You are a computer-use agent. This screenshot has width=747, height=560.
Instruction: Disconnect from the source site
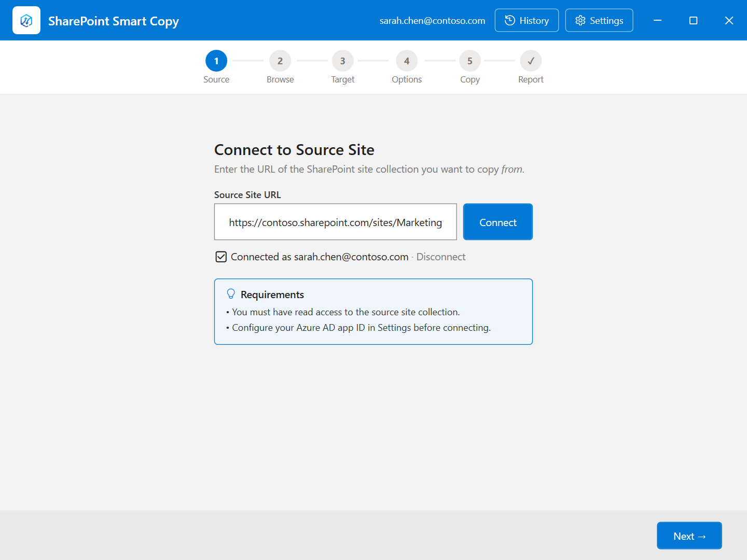point(441,257)
